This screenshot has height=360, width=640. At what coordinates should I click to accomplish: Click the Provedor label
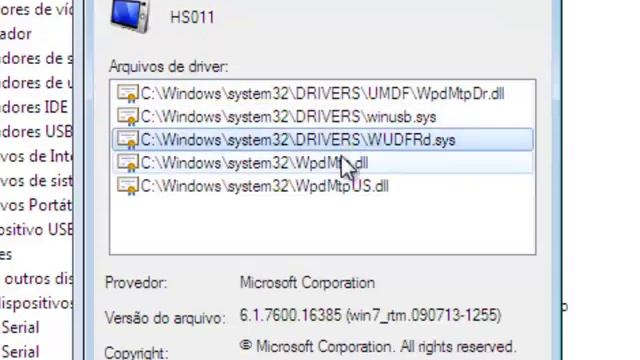[136, 282]
